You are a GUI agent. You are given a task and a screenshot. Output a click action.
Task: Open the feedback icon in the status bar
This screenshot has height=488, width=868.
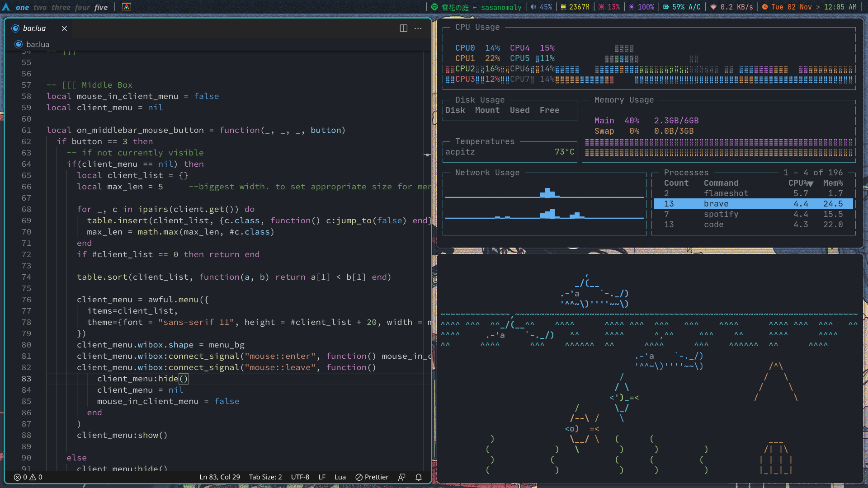[401, 477]
